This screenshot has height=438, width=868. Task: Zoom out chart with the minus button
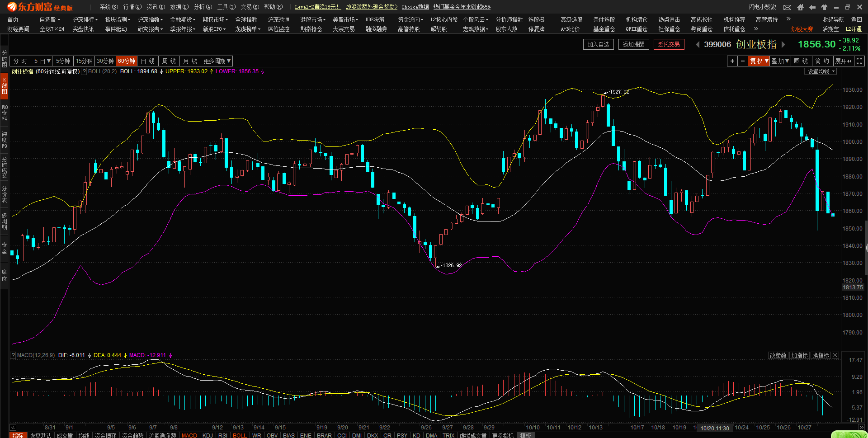click(743, 61)
